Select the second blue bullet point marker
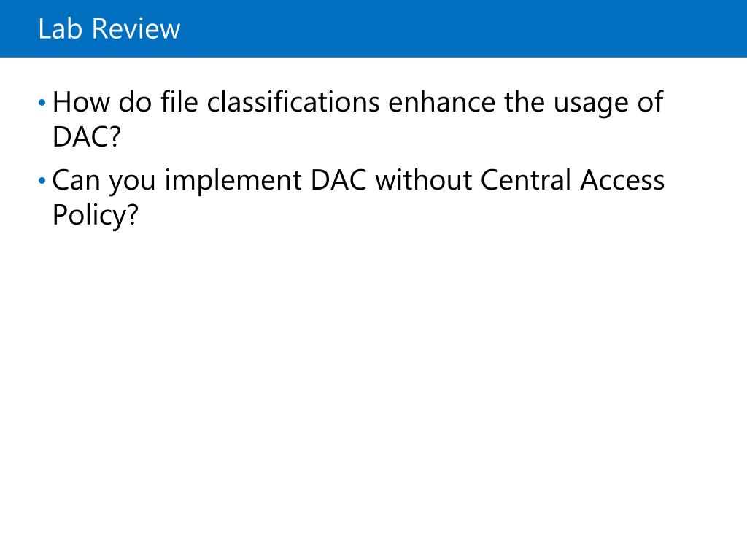Screen dimensions: 747x560 (x=42, y=181)
